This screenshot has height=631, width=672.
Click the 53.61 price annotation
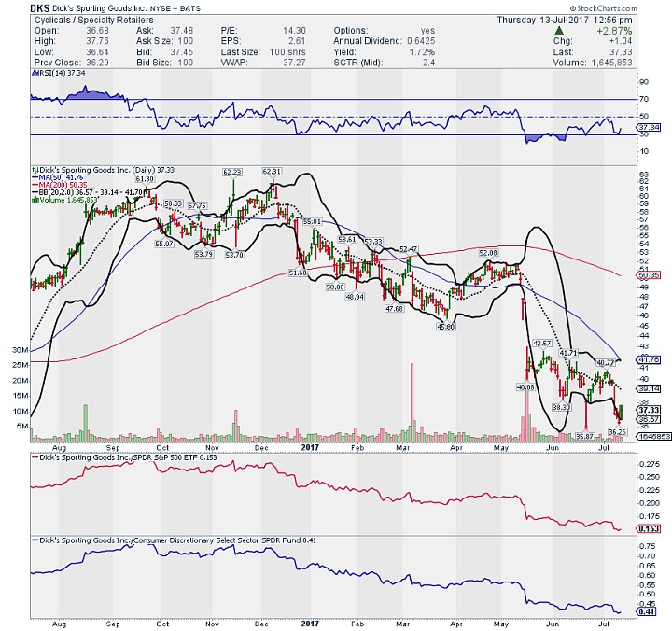[347, 239]
